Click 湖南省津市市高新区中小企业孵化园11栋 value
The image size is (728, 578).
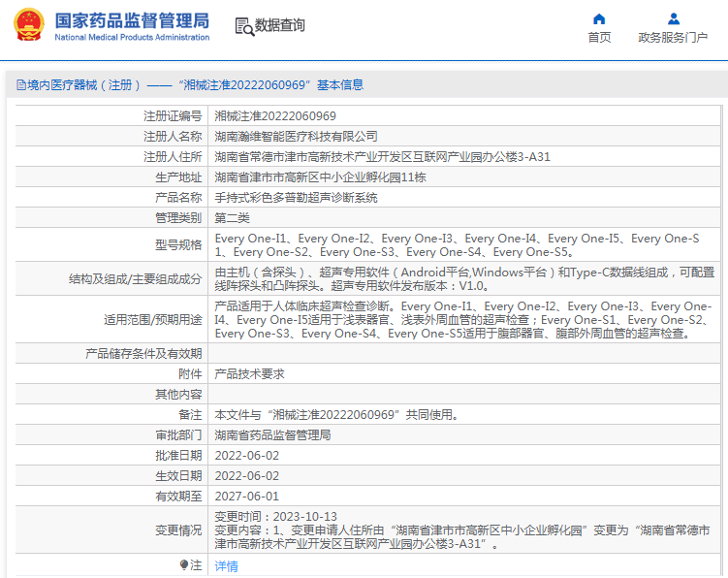320,177
